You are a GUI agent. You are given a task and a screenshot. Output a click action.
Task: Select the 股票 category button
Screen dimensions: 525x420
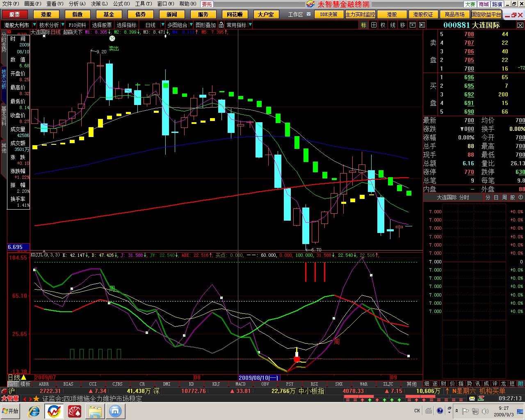point(15,14)
